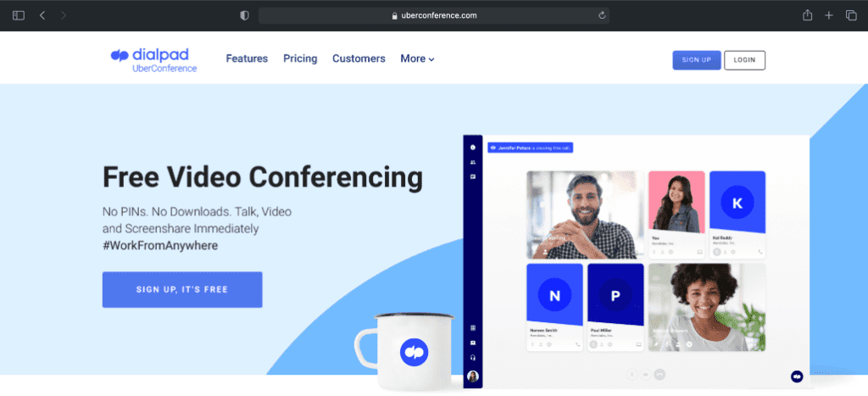Go to the Customers page
This screenshot has width=868, height=396.
click(359, 59)
